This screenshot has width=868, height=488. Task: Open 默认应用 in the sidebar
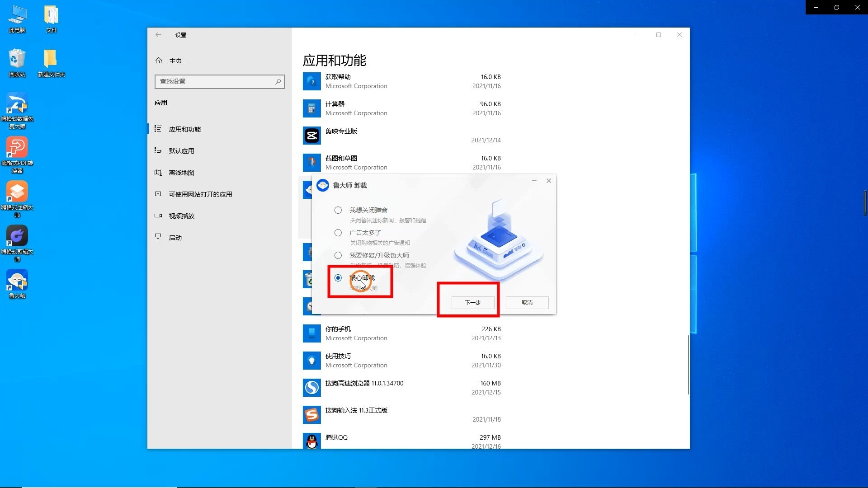(219, 151)
